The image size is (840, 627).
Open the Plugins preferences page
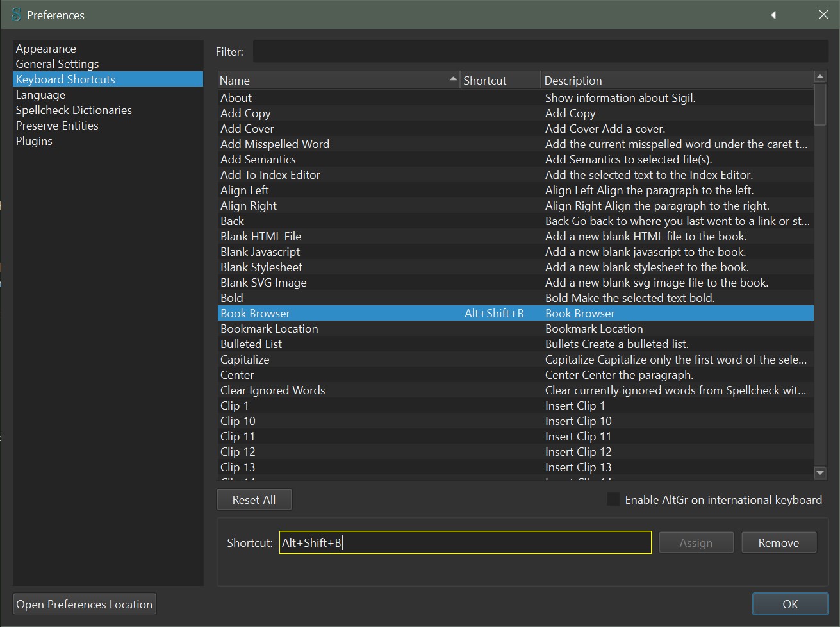coord(108,141)
